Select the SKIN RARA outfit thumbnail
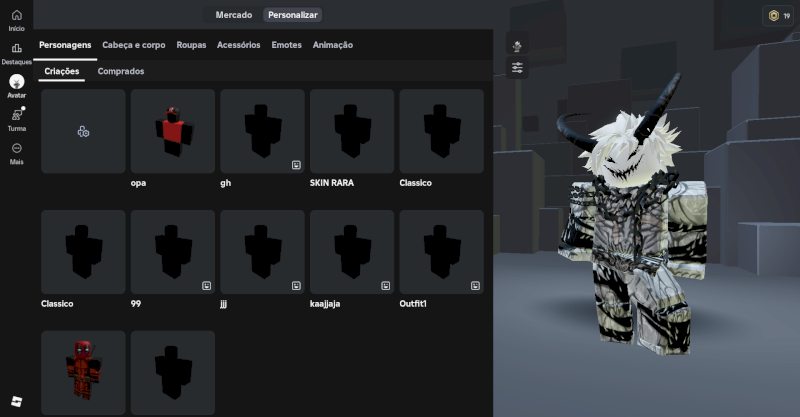The width and height of the screenshot is (800, 417). pos(352,131)
